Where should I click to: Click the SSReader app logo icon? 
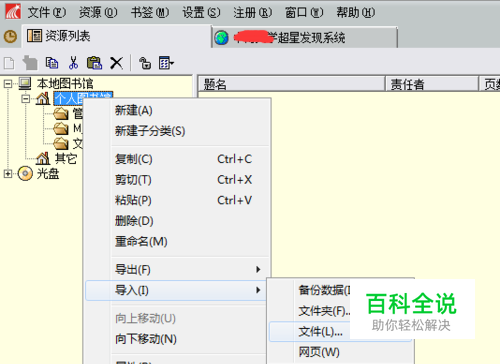[13, 11]
